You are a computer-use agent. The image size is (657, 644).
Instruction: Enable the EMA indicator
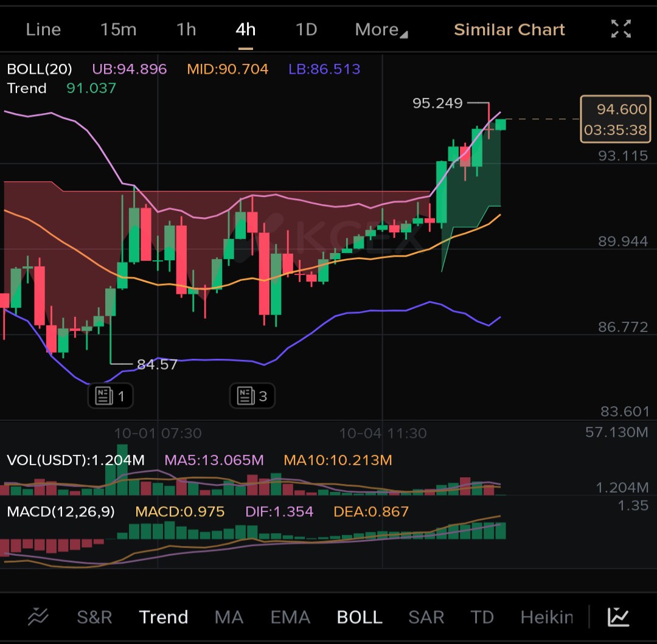[x=290, y=617]
